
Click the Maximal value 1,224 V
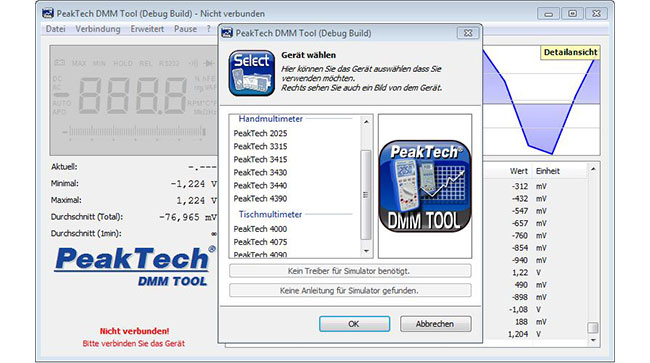tap(196, 201)
